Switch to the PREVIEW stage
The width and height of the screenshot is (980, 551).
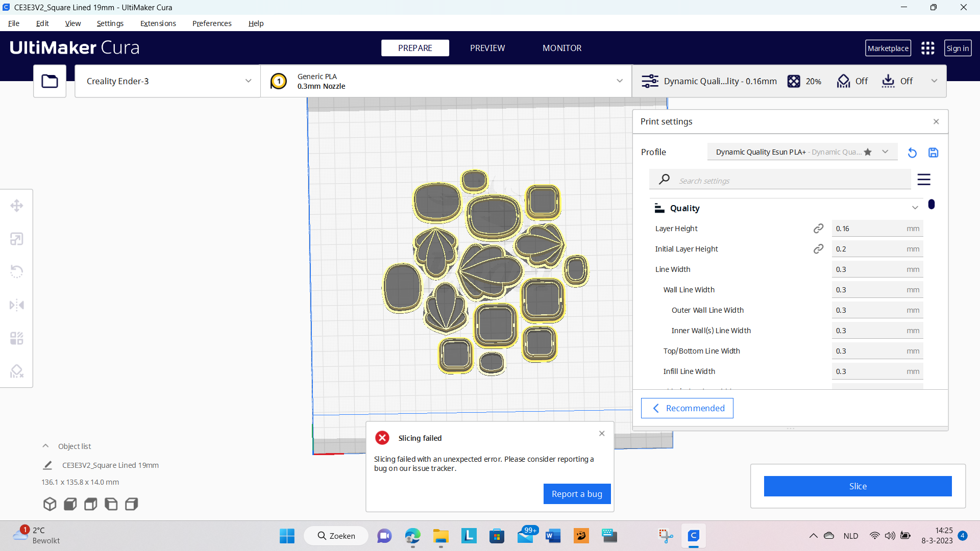click(487, 48)
